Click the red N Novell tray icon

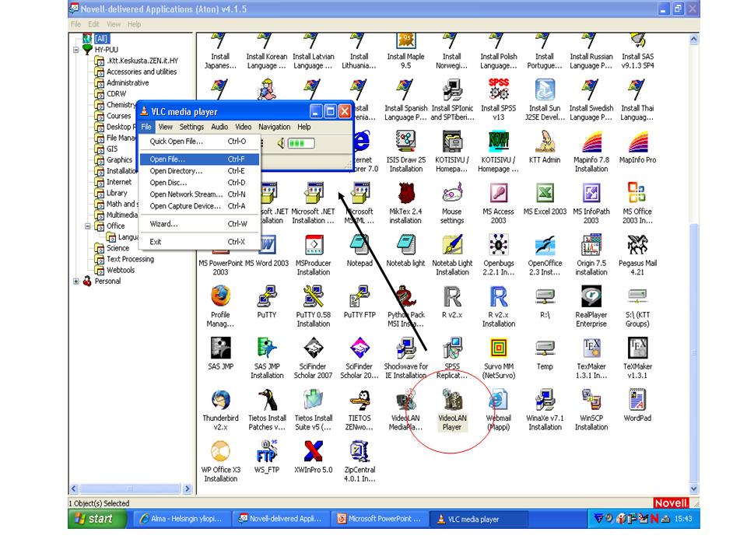click(x=654, y=519)
